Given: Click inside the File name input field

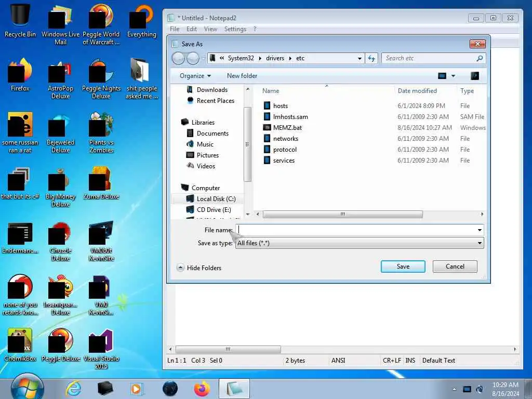Looking at the screenshot, I should click(x=356, y=230).
